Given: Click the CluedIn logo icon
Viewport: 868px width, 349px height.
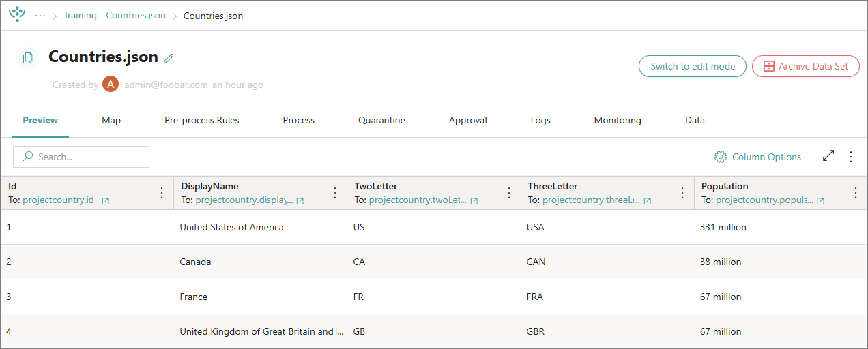Looking at the screenshot, I should point(17,14).
